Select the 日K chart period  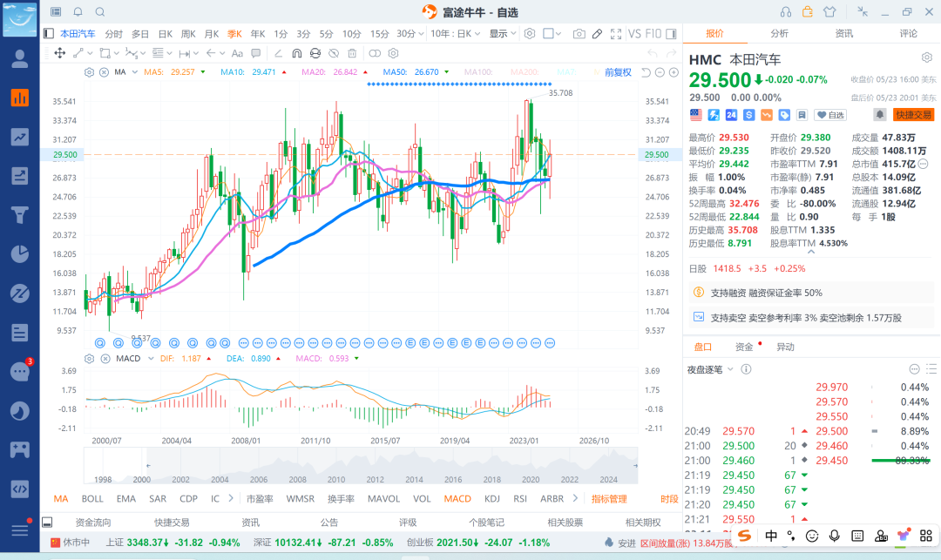coord(165,34)
